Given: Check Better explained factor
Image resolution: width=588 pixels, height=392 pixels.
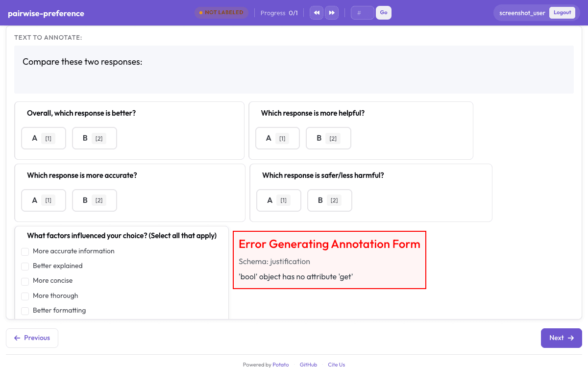Looking at the screenshot, I should pyautogui.click(x=25, y=267).
